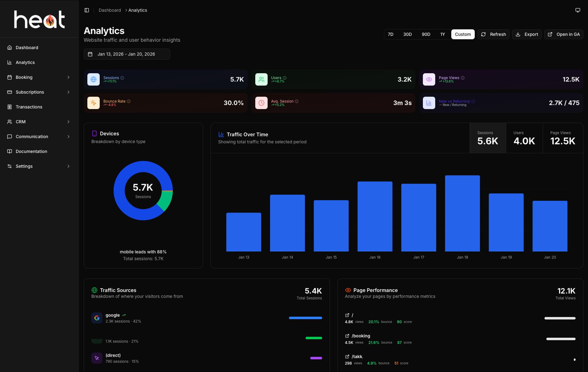
Task: Click the Jan 18 bar in chart
Action: click(x=462, y=213)
